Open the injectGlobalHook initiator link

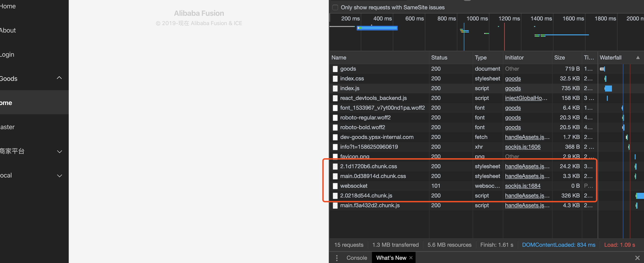[526, 98]
